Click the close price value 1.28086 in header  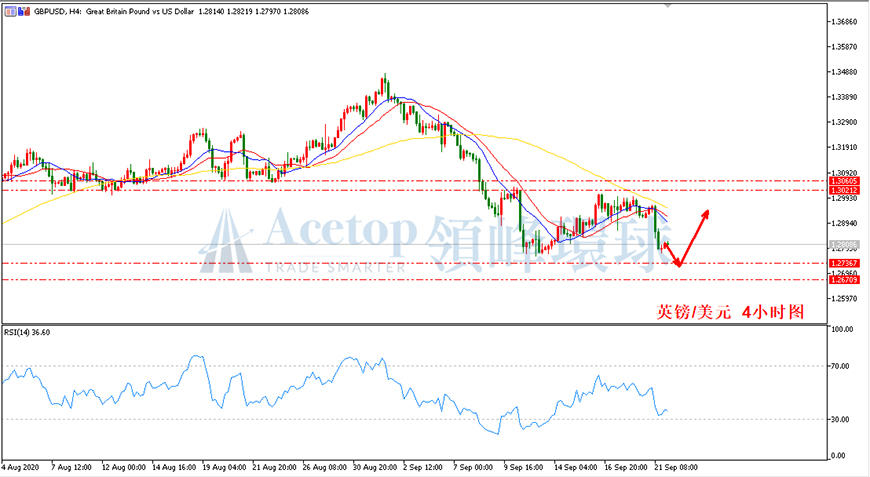tap(296, 11)
